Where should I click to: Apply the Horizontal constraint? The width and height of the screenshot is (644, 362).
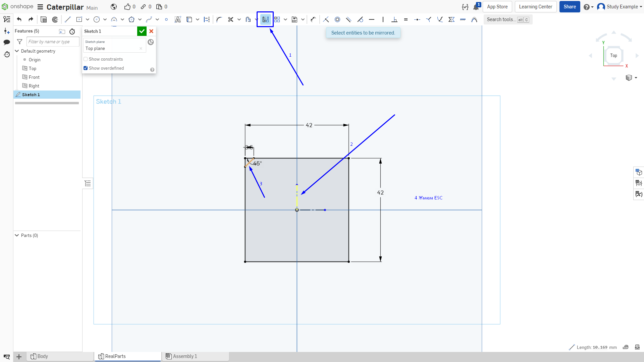[x=372, y=19]
